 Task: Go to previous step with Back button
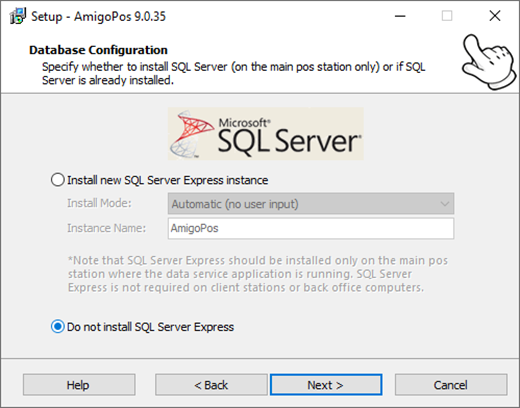(x=211, y=385)
